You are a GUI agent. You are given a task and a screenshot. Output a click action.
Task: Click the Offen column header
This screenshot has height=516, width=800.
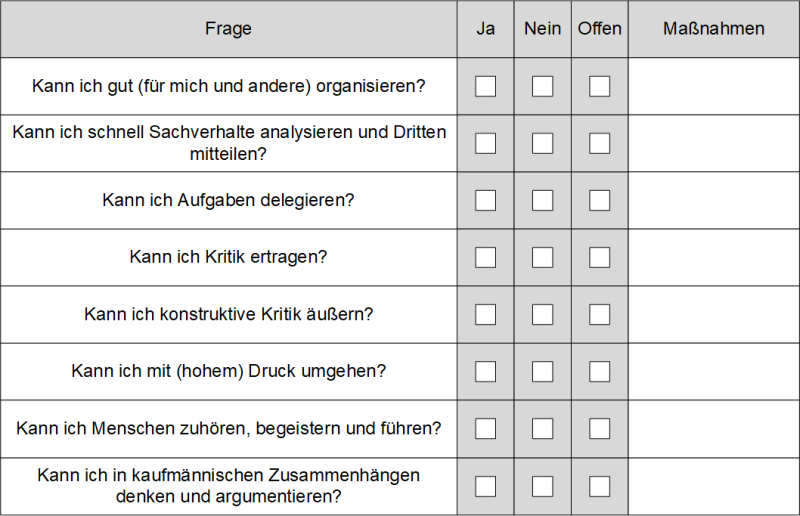tap(599, 29)
